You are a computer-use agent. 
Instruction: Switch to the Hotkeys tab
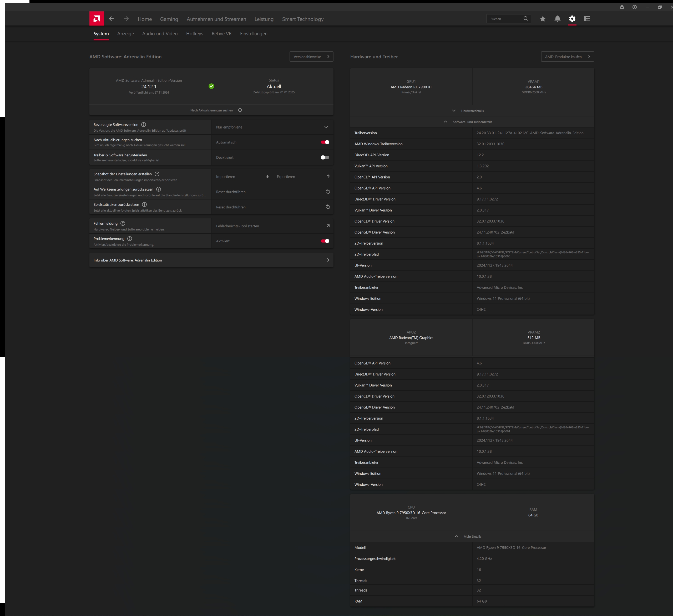(195, 33)
